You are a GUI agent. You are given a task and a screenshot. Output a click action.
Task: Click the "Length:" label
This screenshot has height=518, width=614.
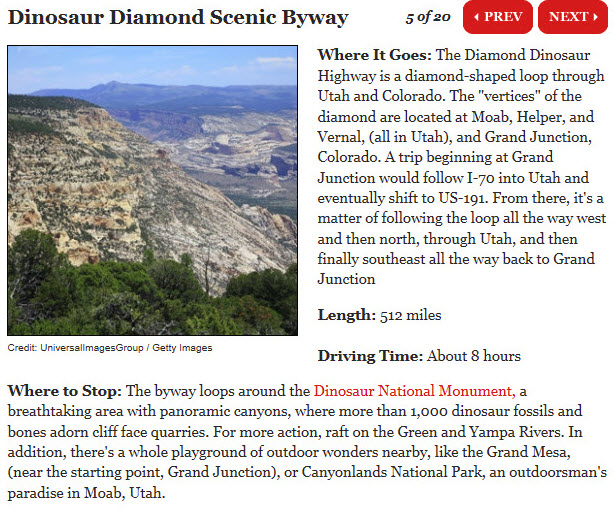coord(346,315)
